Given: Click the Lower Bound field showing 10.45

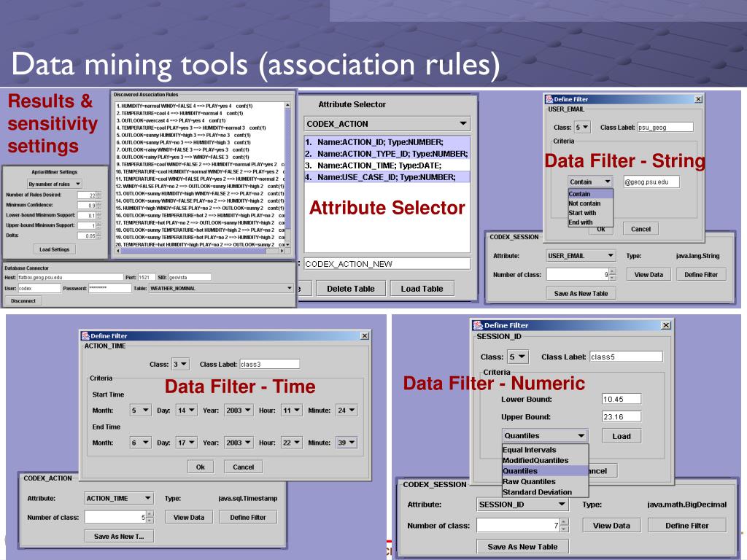Looking at the screenshot, I should (622, 399).
